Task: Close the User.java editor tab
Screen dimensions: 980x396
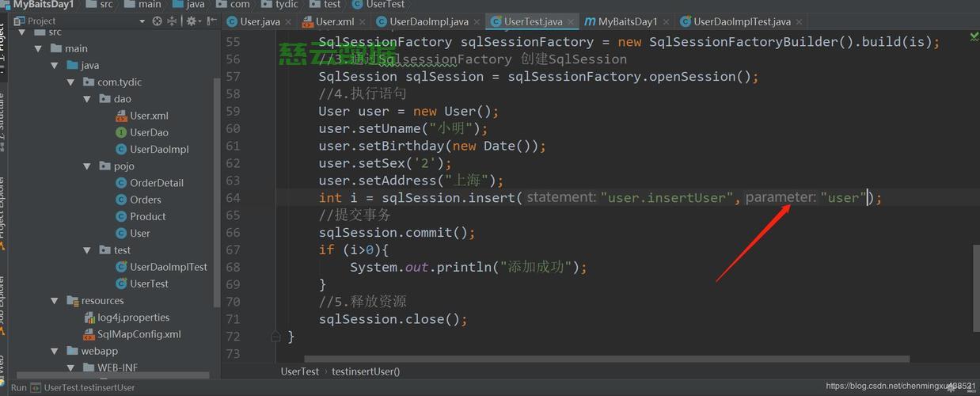Action: (287, 22)
